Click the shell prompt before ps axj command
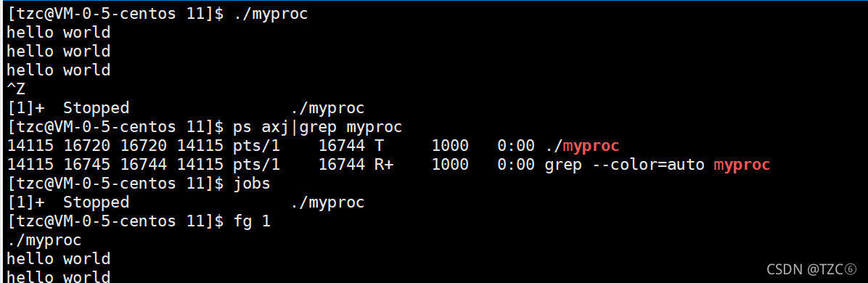The width and height of the screenshot is (868, 283). pyautogui.click(x=115, y=127)
